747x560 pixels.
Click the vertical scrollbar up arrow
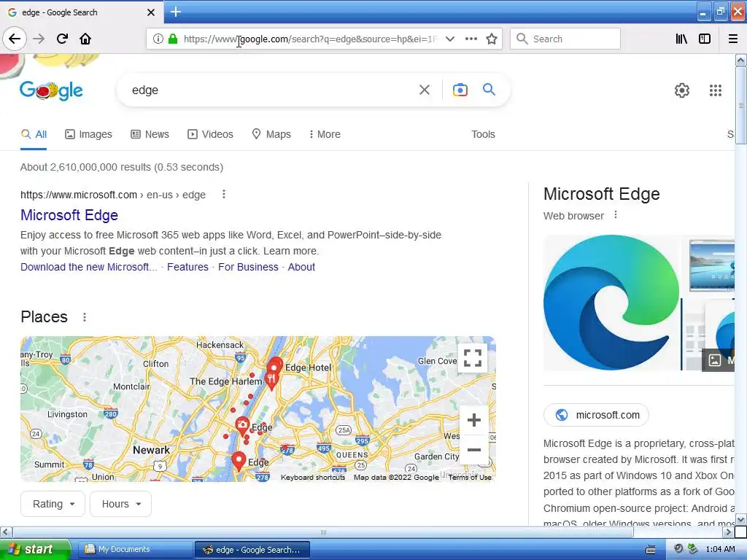tap(740, 60)
